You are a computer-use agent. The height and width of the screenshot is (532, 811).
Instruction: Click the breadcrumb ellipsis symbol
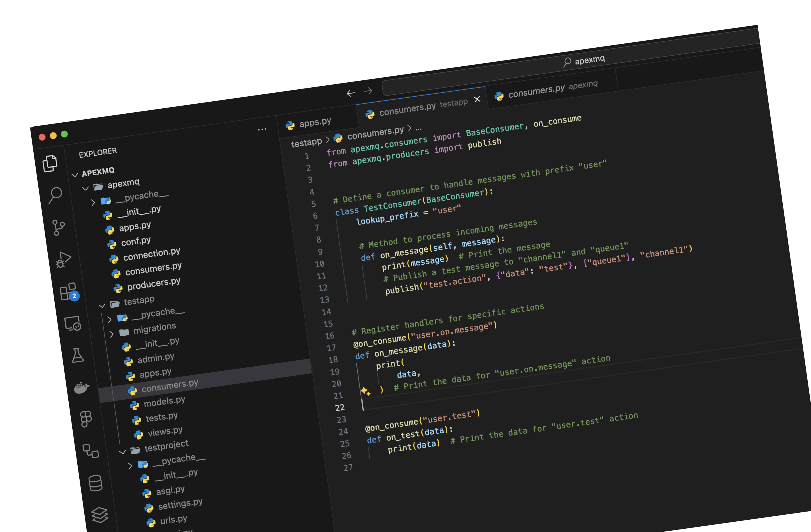pyautogui.click(x=418, y=129)
